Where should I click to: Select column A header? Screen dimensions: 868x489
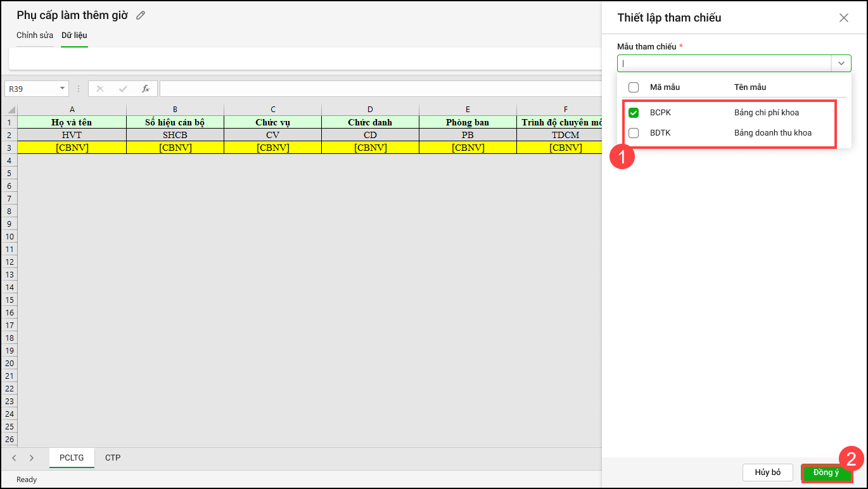(72, 110)
